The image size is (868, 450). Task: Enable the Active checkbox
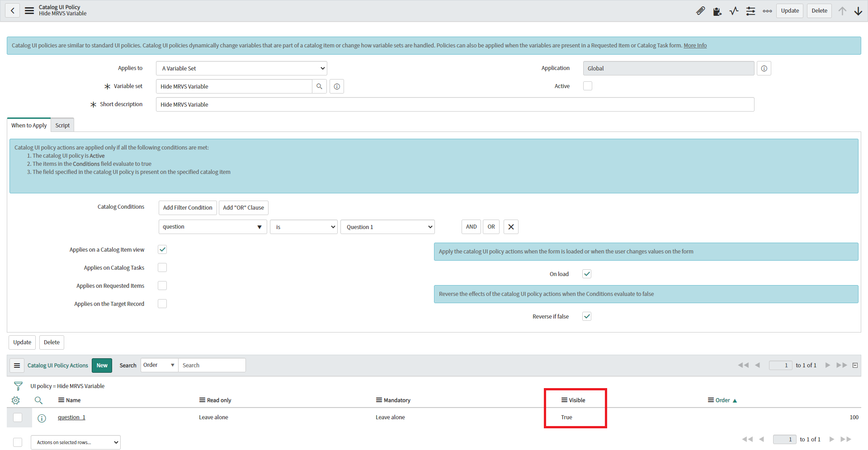tap(587, 85)
